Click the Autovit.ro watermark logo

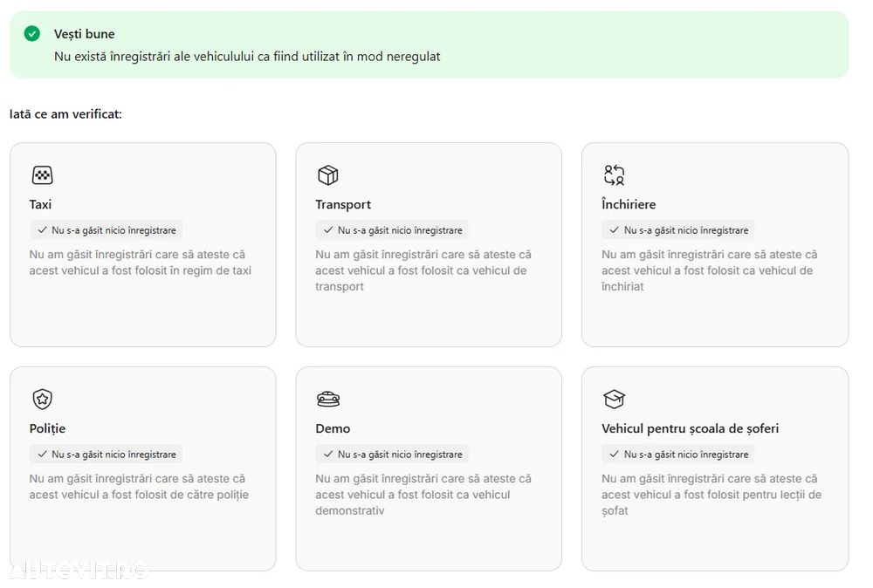coord(77,570)
